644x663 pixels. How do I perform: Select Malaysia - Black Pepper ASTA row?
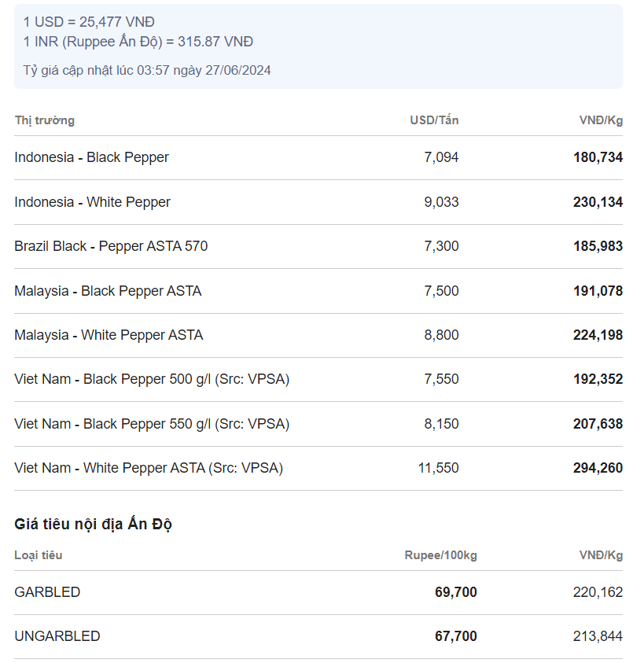(x=318, y=291)
